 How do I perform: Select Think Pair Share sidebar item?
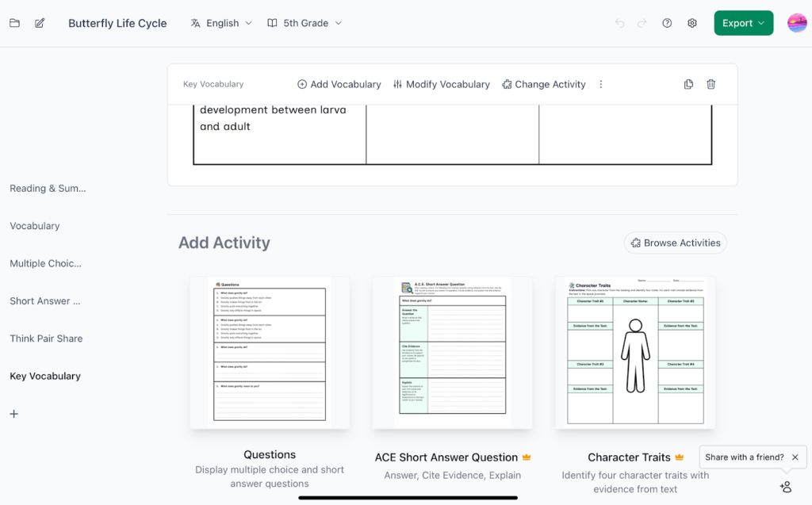(x=46, y=339)
